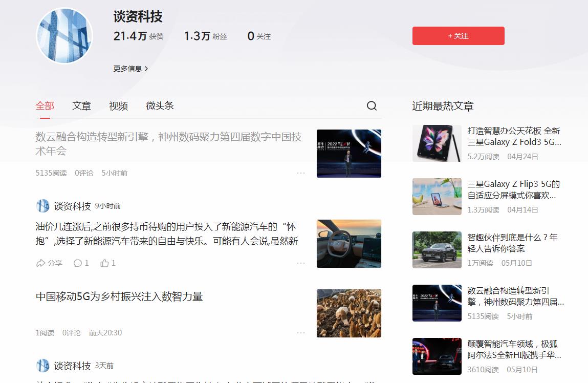Click 0评论 under 数云融合 article
Image resolution: width=588 pixels, height=383 pixels.
84,173
